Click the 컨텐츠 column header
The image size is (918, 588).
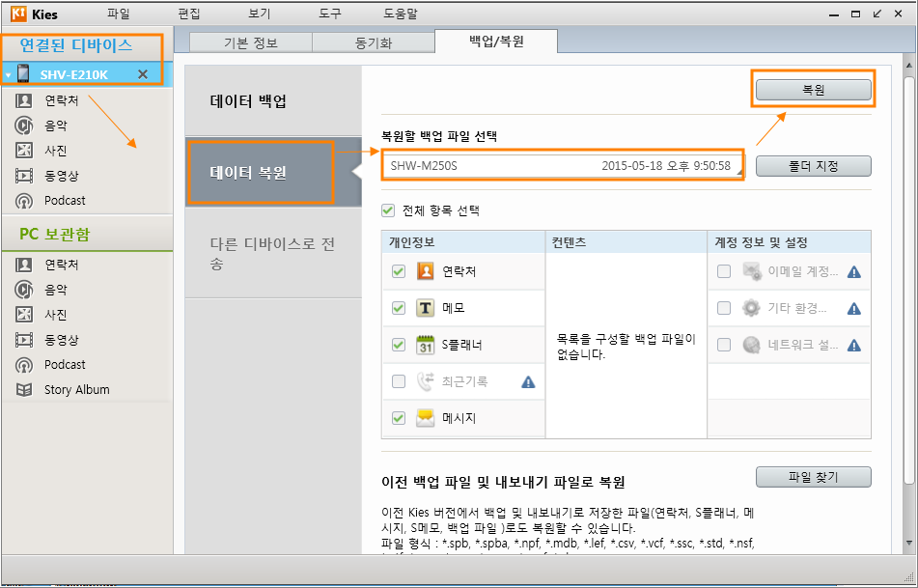point(626,242)
